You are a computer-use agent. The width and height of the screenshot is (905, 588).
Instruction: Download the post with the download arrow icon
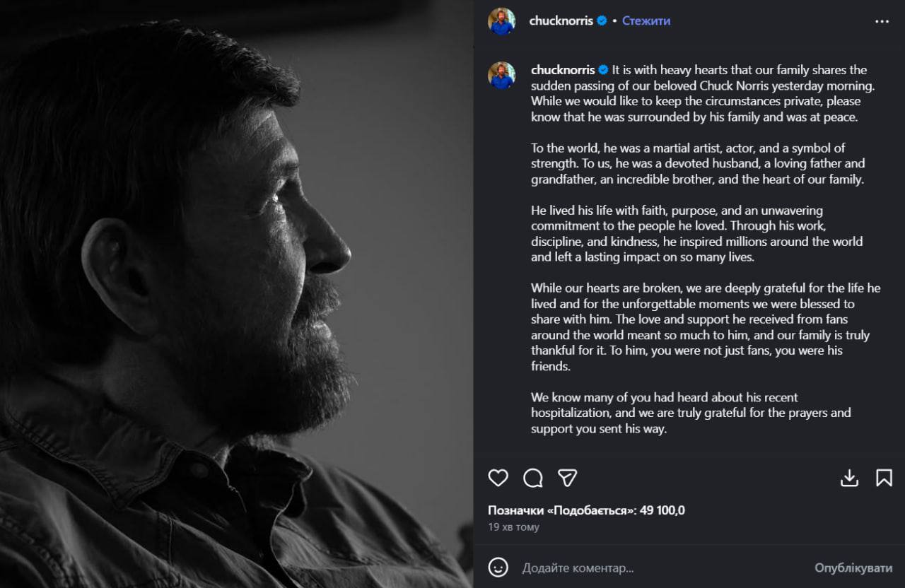pos(849,478)
